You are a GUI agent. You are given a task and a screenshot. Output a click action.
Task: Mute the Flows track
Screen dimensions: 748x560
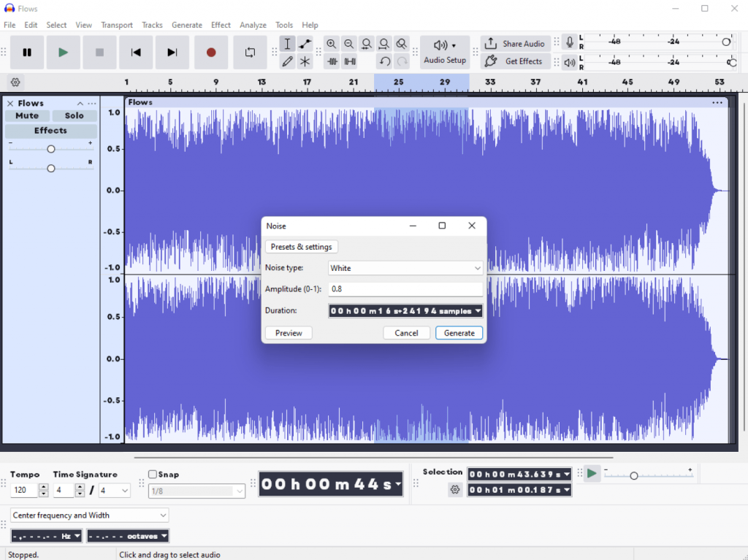click(x=27, y=115)
